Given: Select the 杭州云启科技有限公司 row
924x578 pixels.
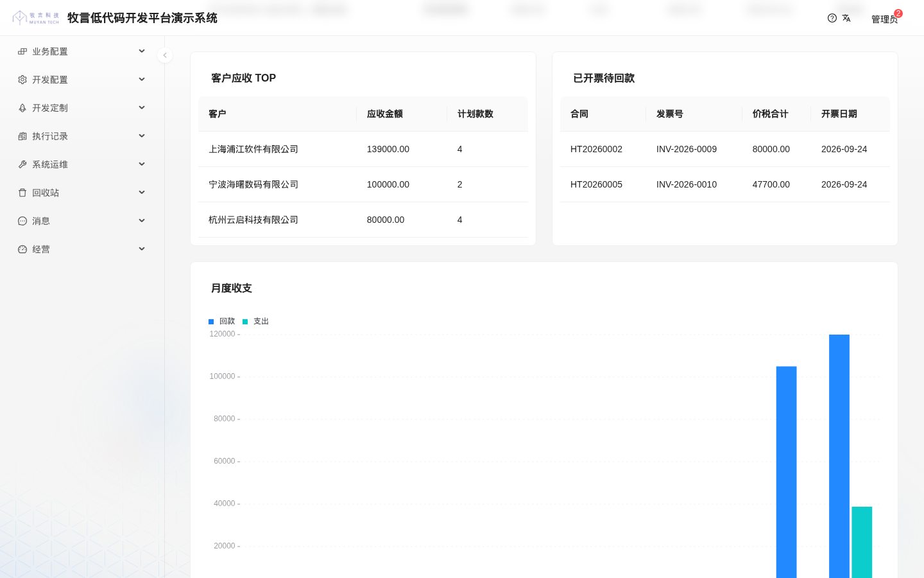Looking at the screenshot, I should click(363, 220).
